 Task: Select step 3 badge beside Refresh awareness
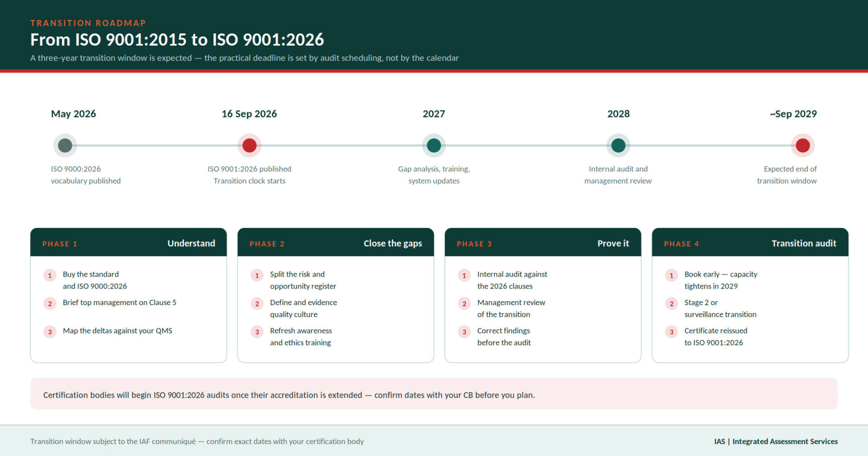[x=257, y=332]
